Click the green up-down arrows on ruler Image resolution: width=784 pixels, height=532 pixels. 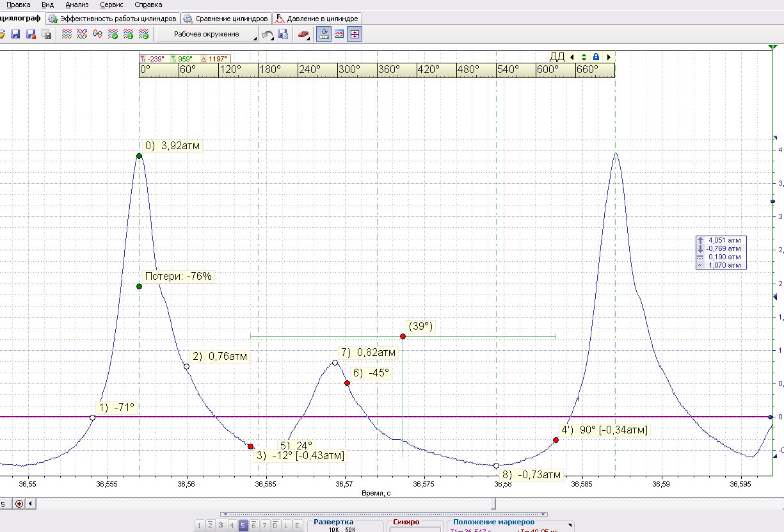click(x=584, y=57)
